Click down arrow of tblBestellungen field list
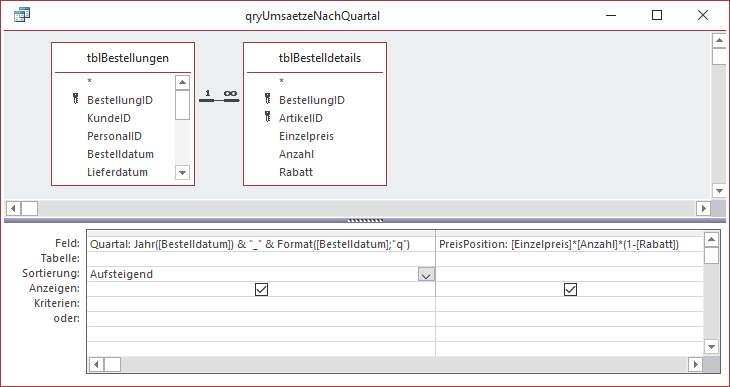 pos(182,173)
